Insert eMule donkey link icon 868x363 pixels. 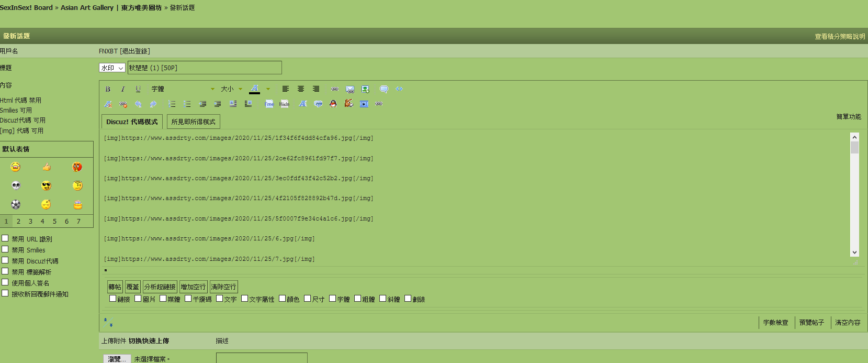point(348,104)
